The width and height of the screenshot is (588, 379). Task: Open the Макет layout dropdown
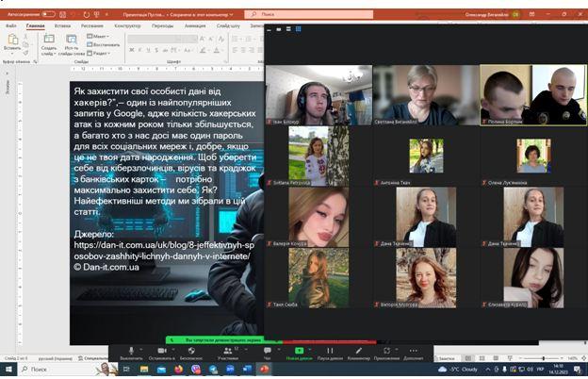[x=98, y=37]
